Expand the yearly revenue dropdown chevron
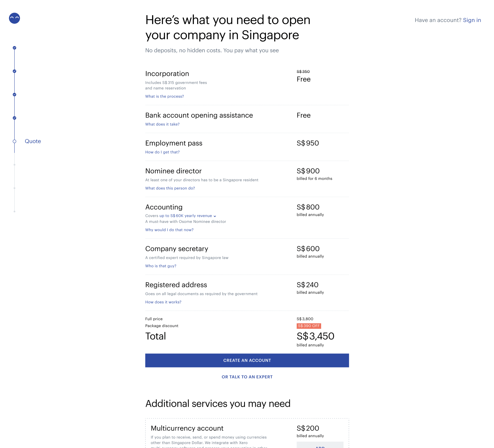This screenshot has height=448, width=494. click(215, 216)
